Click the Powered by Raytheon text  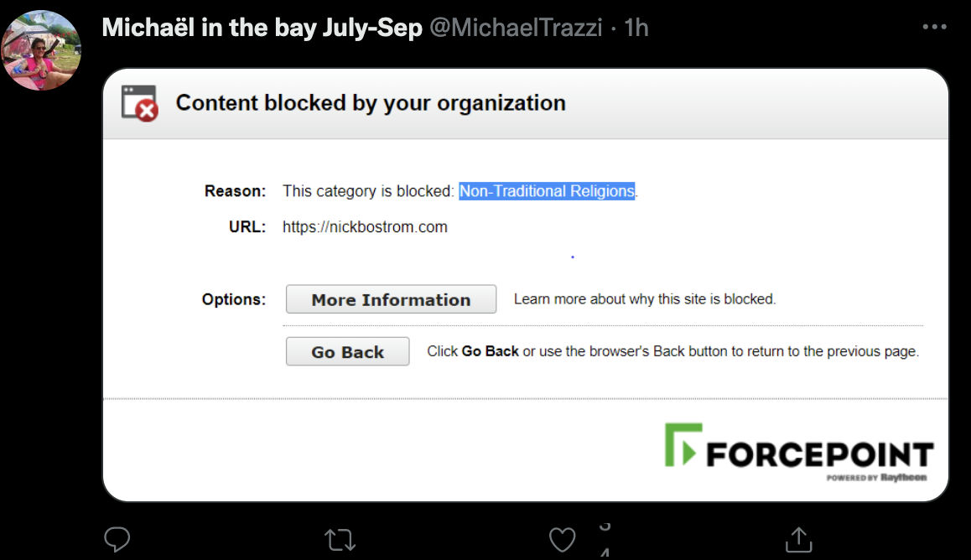(876, 478)
